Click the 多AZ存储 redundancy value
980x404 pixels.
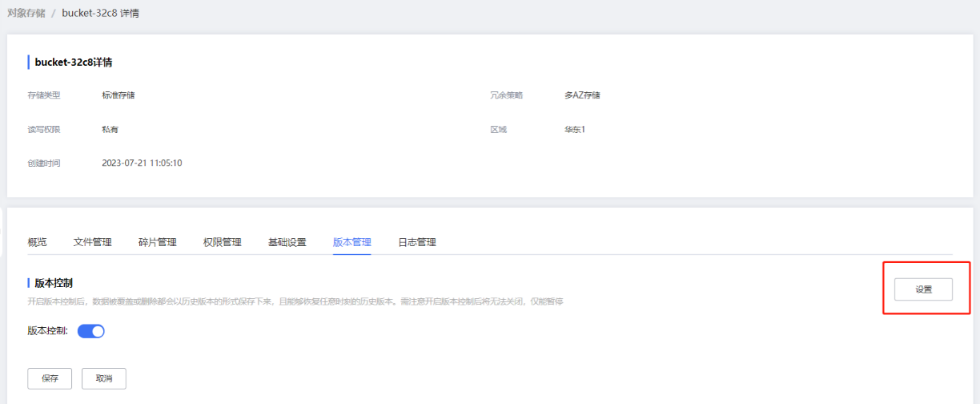[x=582, y=95]
